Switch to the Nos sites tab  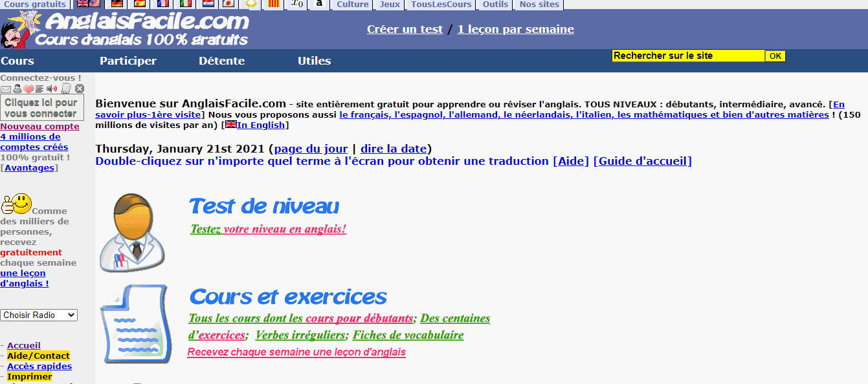coord(539,4)
